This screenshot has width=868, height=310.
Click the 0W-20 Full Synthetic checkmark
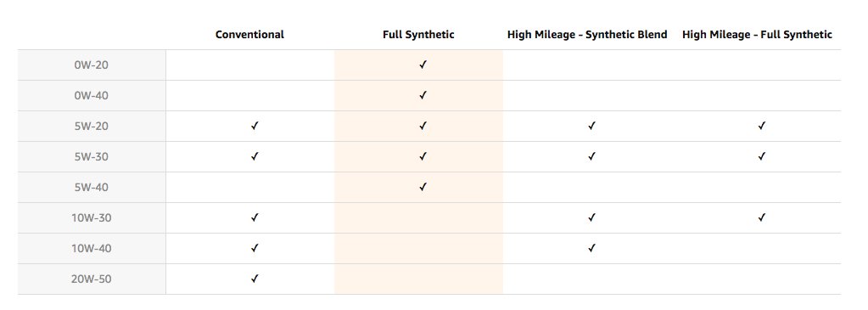click(x=423, y=65)
